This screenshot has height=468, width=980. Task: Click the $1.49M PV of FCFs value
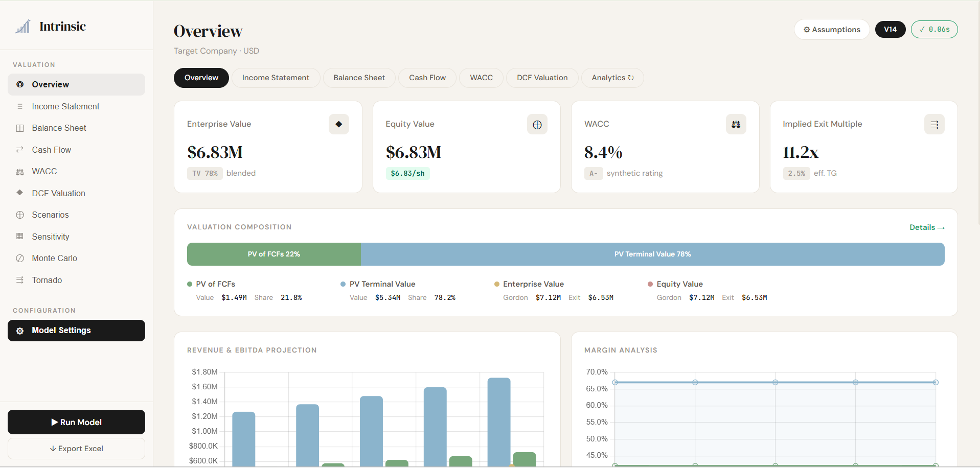(x=234, y=297)
